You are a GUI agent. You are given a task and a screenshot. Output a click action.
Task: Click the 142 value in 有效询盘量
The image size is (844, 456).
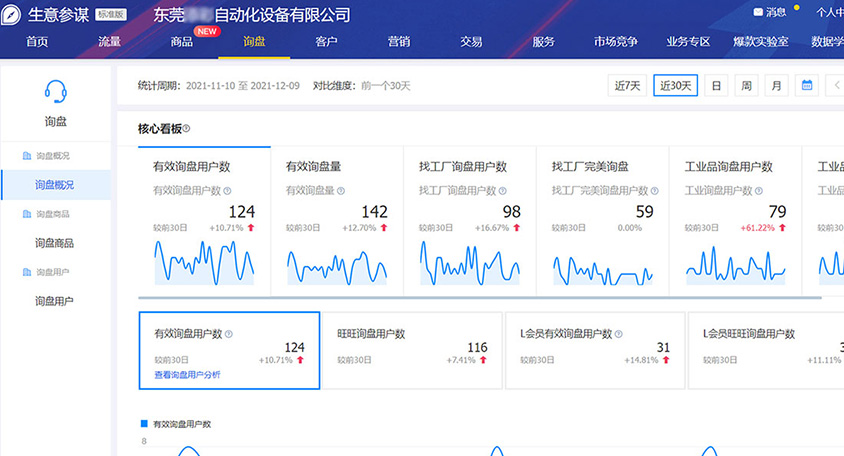pyautogui.click(x=374, y=212)
